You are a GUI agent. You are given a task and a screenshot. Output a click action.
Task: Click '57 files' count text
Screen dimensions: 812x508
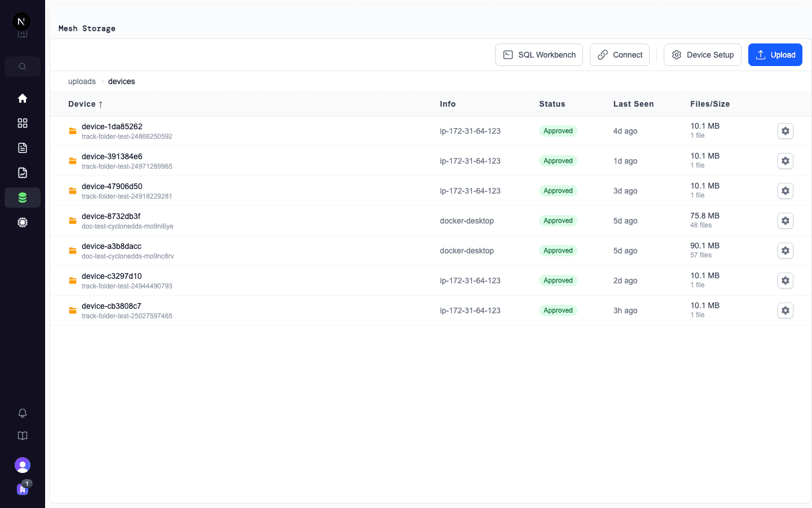click(701, 255)
